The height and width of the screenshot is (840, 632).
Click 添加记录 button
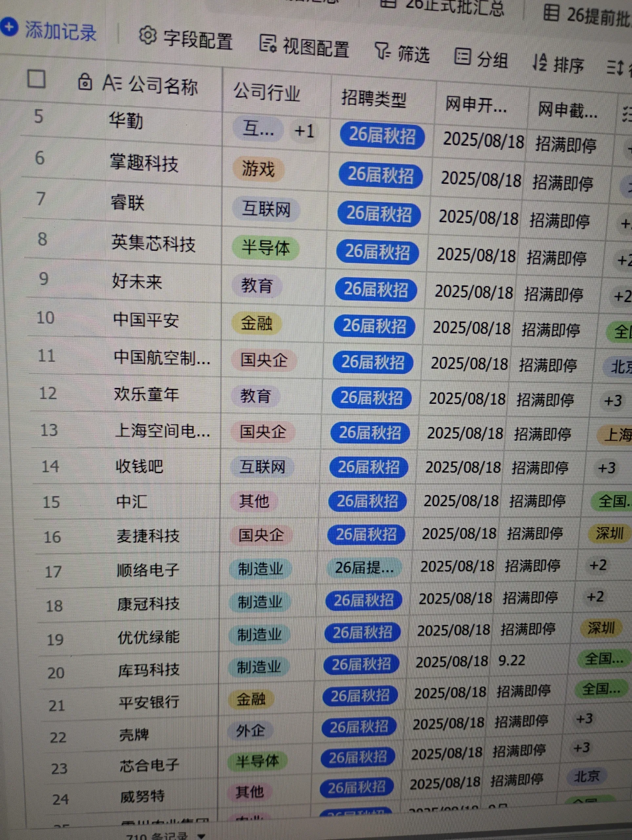pyautogui.click(x=48, y=30)
